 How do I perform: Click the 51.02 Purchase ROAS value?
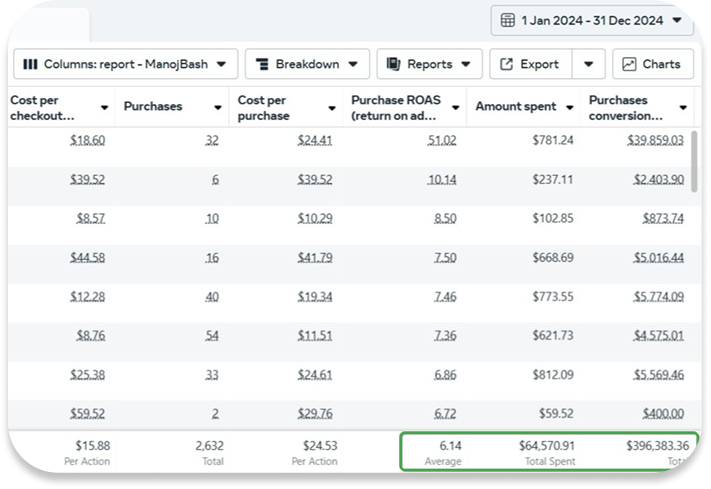(x=441, y=140)
